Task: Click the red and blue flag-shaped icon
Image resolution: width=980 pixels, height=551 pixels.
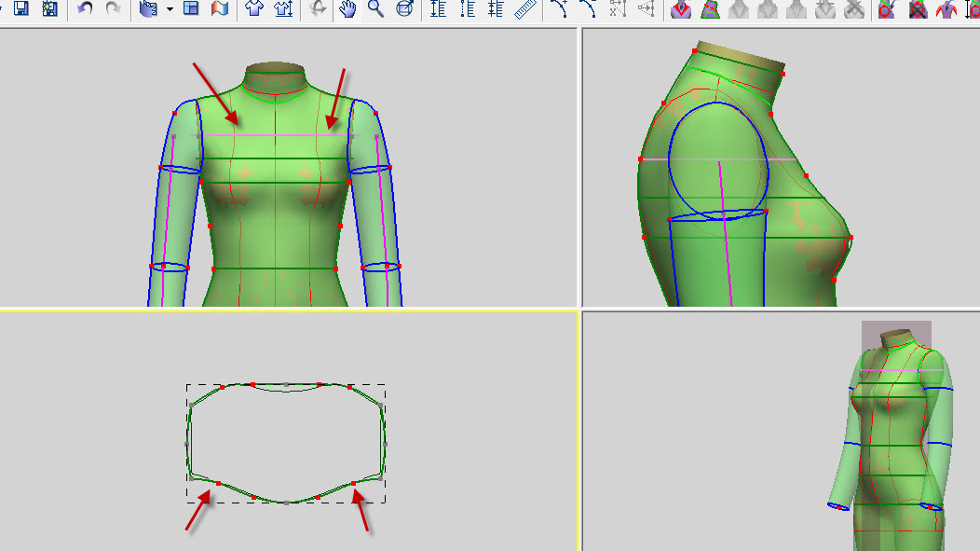Action: click(220, 8)
